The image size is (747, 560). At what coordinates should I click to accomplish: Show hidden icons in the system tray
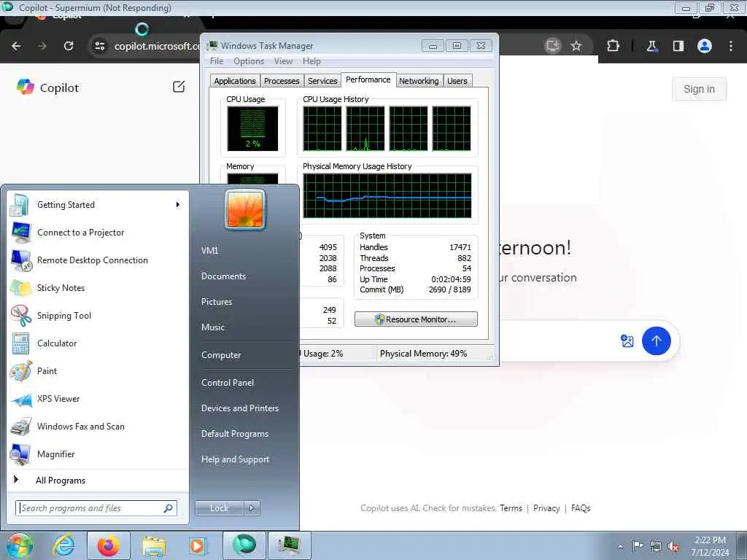tap(620, 546)
